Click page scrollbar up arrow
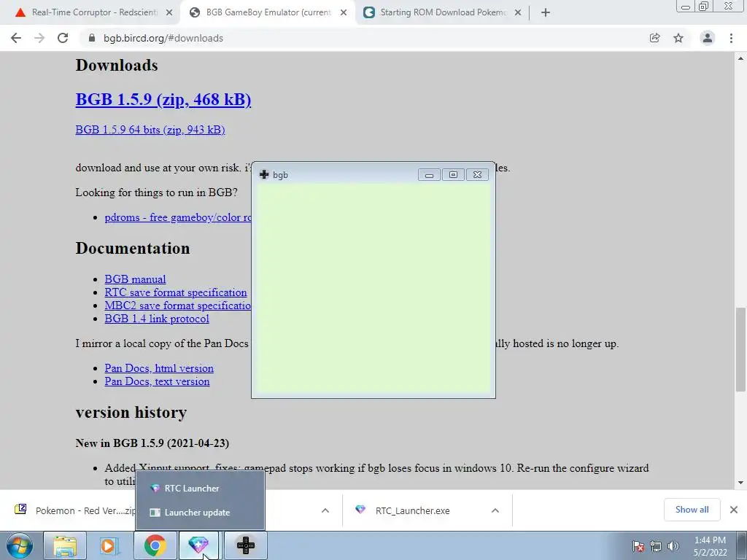This screenshot has width=747, height=560. [x=740, y=58]
